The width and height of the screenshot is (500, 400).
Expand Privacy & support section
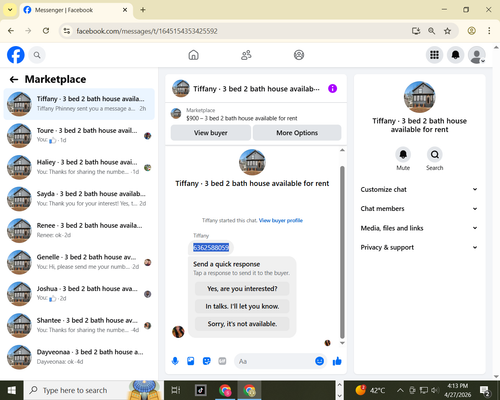point(419,247)
